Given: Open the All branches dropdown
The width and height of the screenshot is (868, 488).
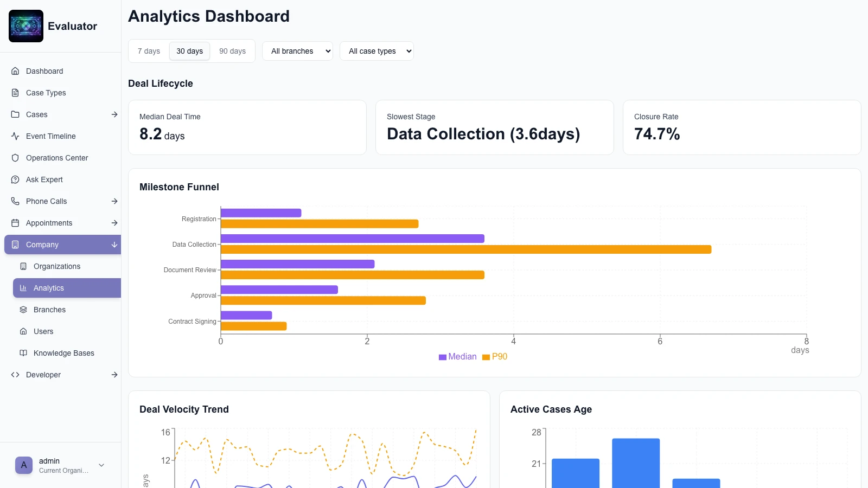Looking at the screenshot, I should pyautogui.click(x=297, y=51).
